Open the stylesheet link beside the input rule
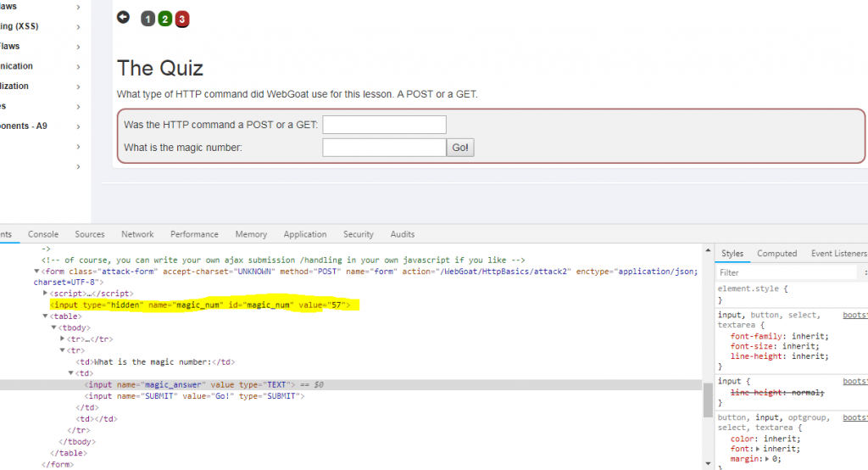The image size is (868, 470). pos(855,381)
